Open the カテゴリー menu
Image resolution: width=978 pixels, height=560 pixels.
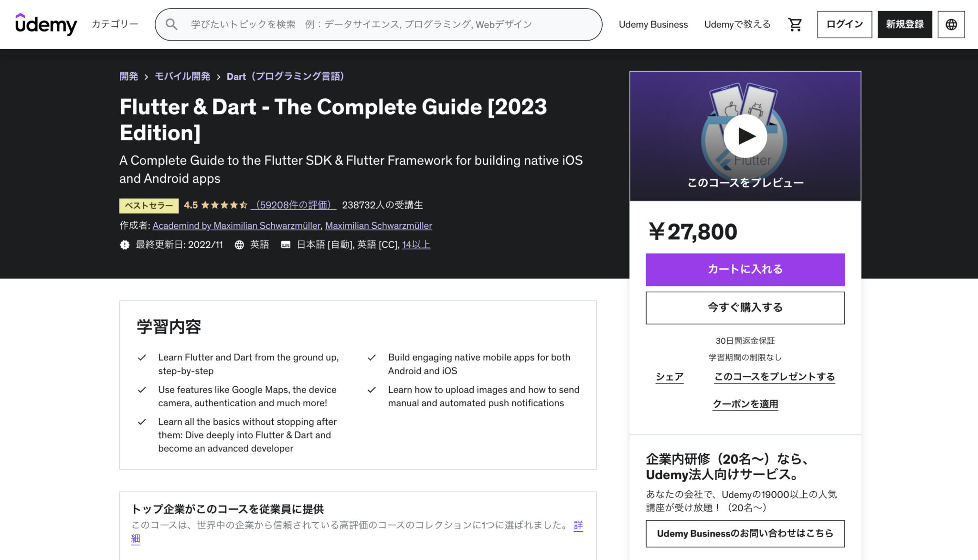pyautogui.click(x=113, y=24)
